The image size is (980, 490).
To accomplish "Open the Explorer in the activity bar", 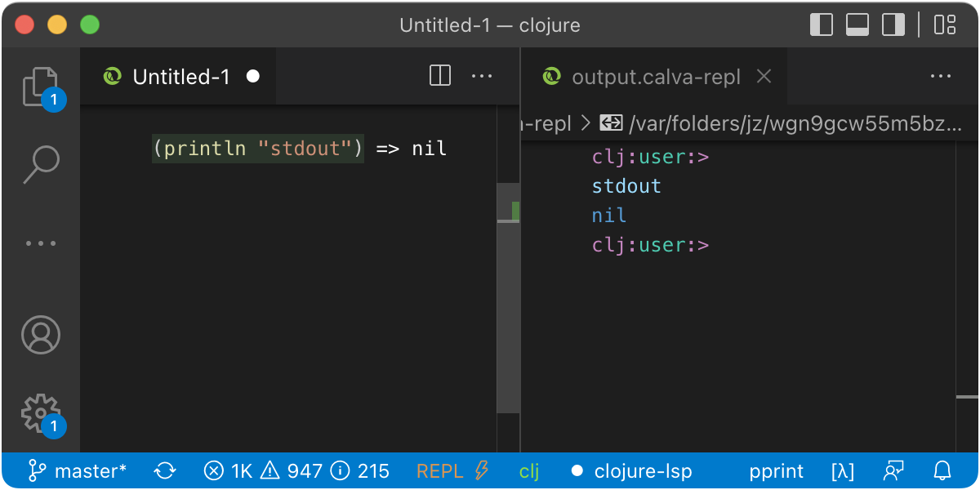I will pos(41,86).
